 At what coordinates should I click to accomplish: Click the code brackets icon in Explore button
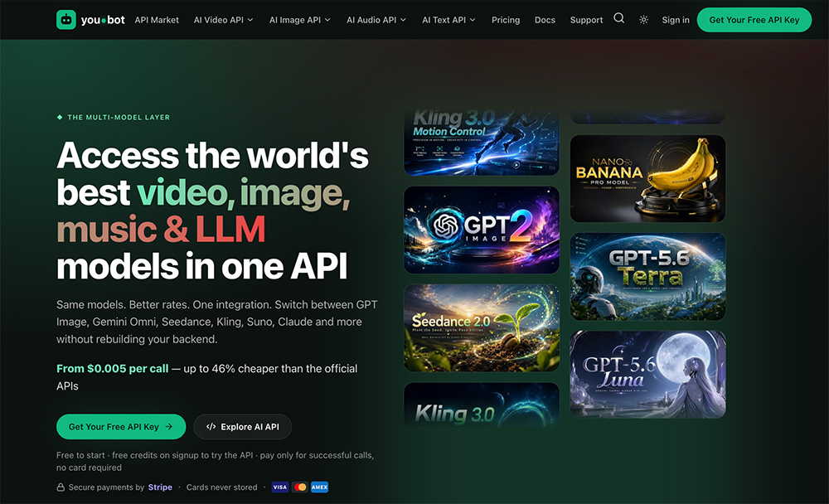(x=211, y=426)
